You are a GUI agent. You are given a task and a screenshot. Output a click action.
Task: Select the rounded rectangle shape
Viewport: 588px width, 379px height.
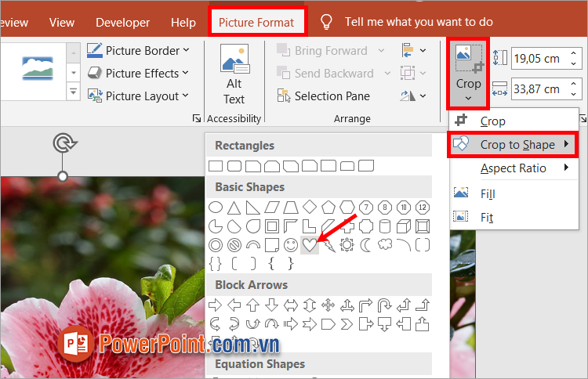point(234,166)
